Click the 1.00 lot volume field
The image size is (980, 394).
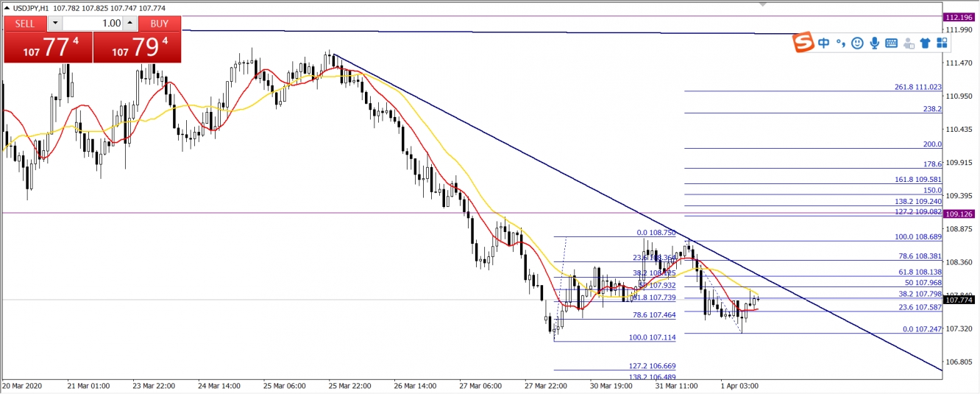click(x=92, y=24)
